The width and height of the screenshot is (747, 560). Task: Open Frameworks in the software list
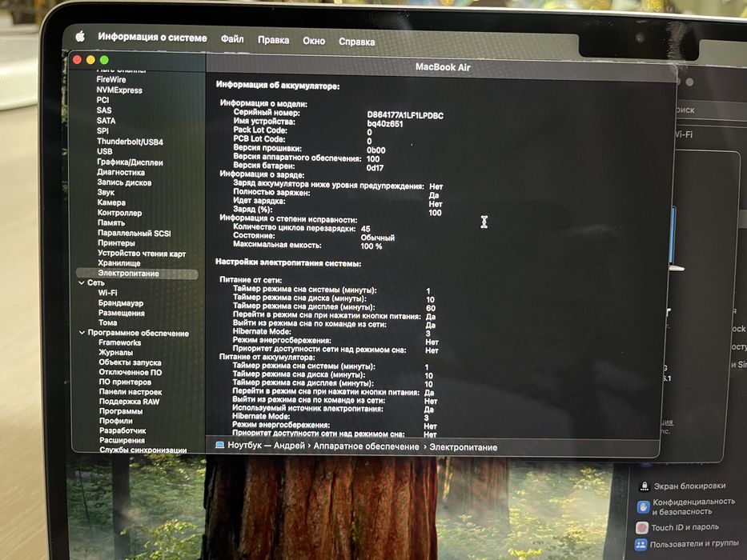pos(119,342)
